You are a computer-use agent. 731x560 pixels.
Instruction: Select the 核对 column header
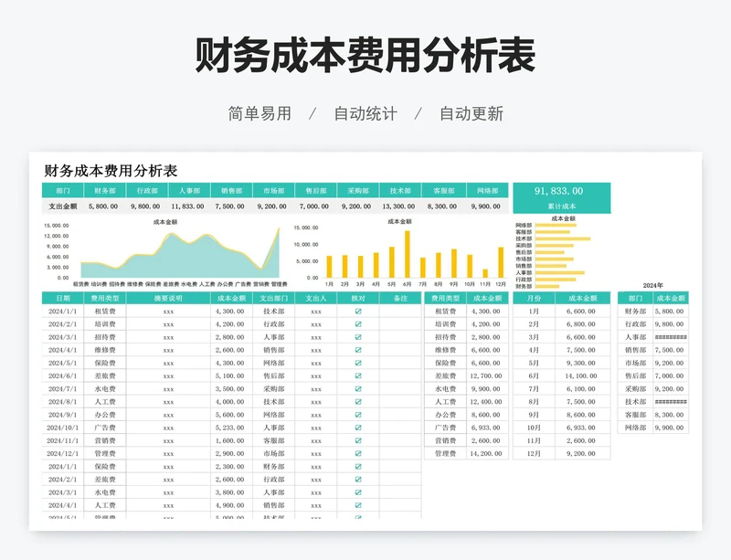pyautogui.click(x=358, y=299)
